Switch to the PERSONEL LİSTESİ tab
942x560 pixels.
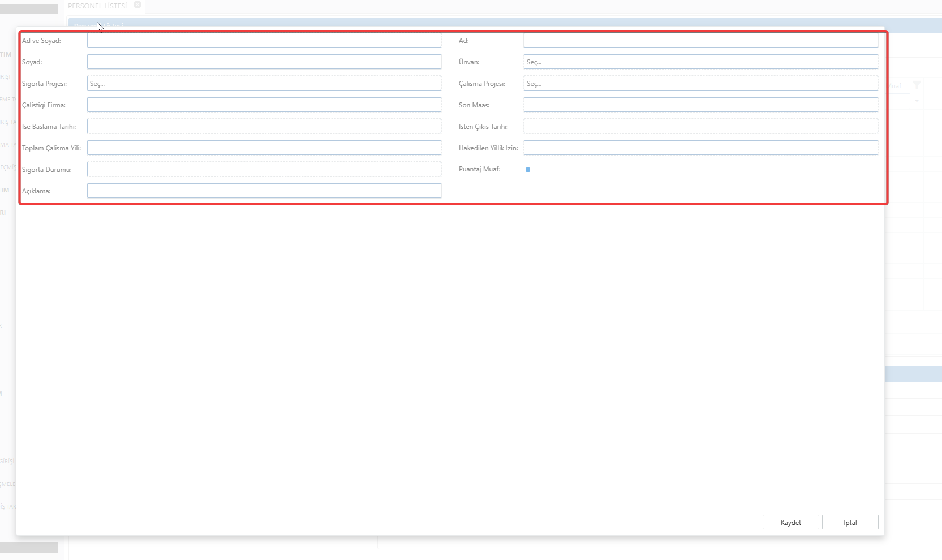(97, 6)
